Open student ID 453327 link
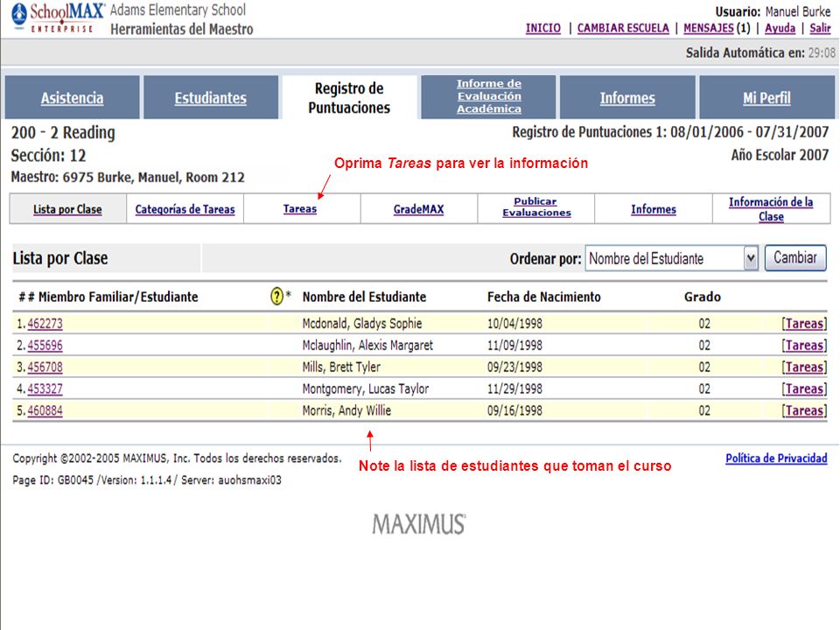Viewport: 840px width, 630px height. click(45, 388)
